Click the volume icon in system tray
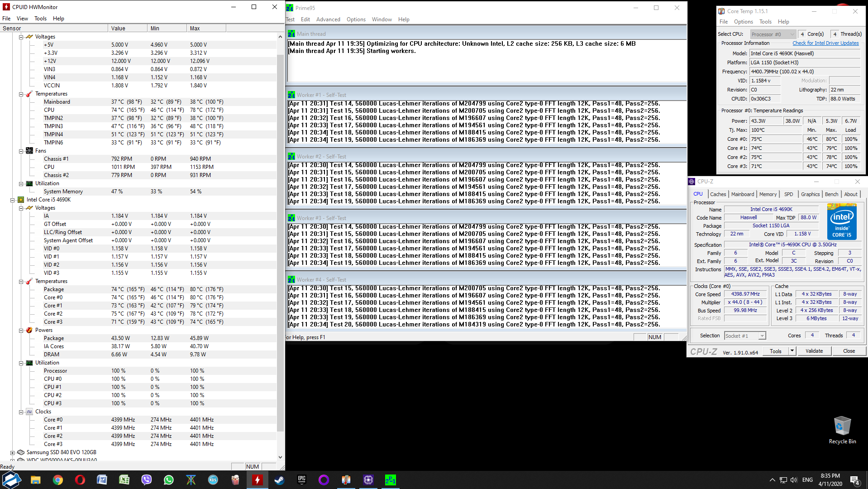The height and width of the screenshot is (489, 868). click(794, 480)
